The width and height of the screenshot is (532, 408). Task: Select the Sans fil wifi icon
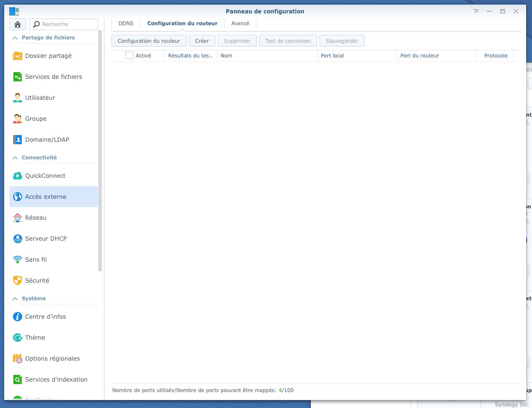(x=18, y=260)
